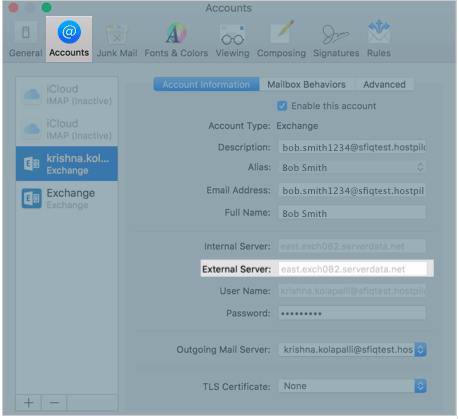Click the User Name field
459x419 pixels.
(352, 291)
